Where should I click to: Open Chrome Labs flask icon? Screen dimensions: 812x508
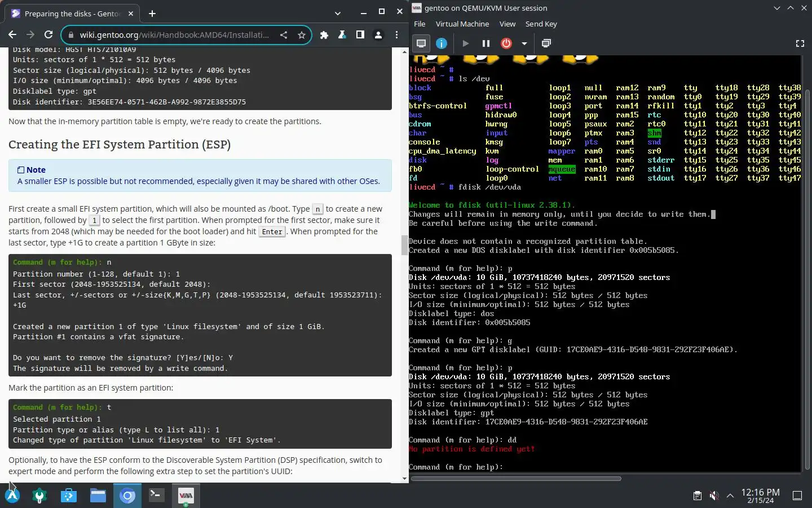point(342,35)
